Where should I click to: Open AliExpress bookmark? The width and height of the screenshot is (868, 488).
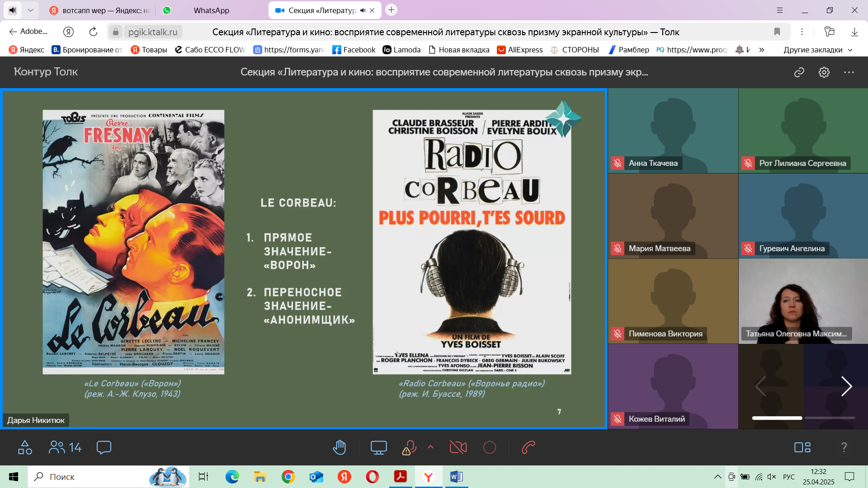pos(520,50)
